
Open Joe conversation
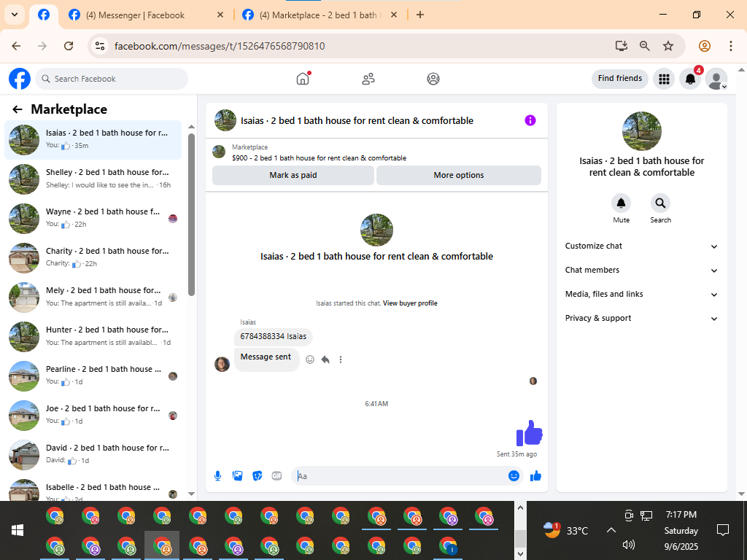point(93,415)
